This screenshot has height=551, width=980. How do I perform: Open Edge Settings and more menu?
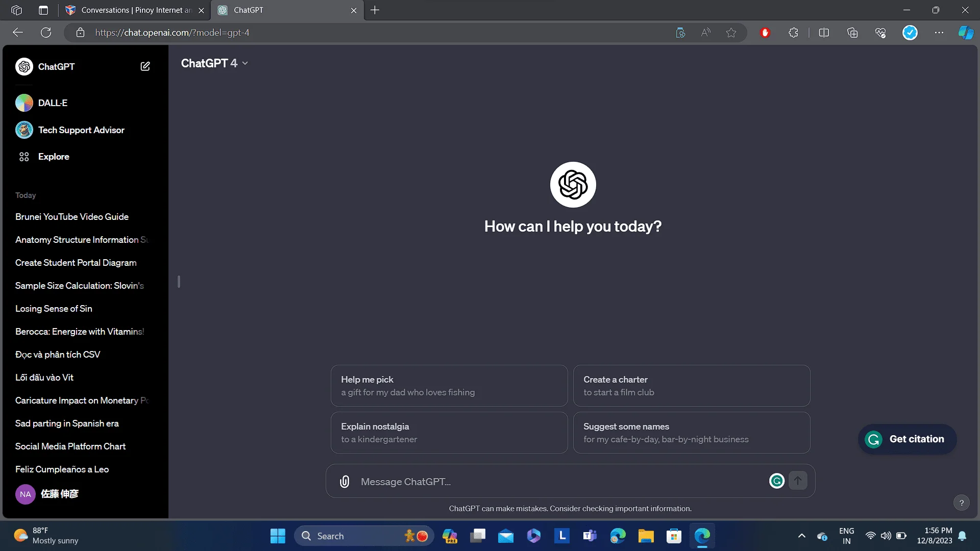pos(939,33)
